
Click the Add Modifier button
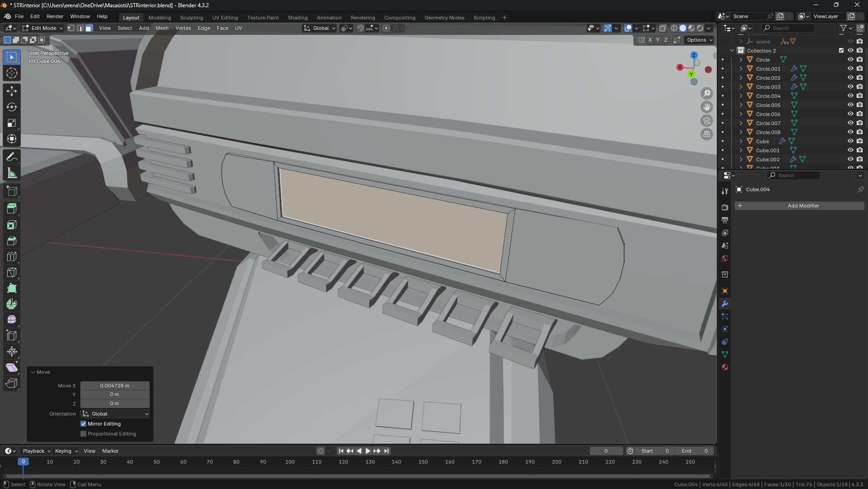(799, 206)
